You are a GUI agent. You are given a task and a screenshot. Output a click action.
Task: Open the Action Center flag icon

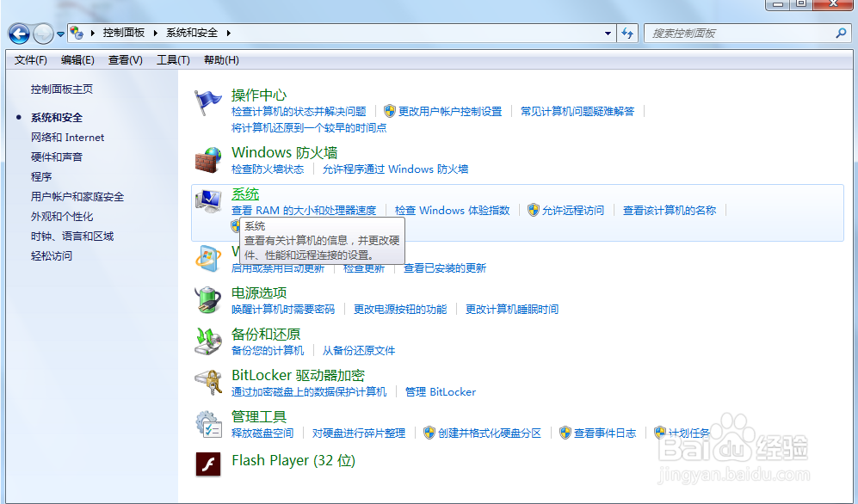click(x=208, y=102)
